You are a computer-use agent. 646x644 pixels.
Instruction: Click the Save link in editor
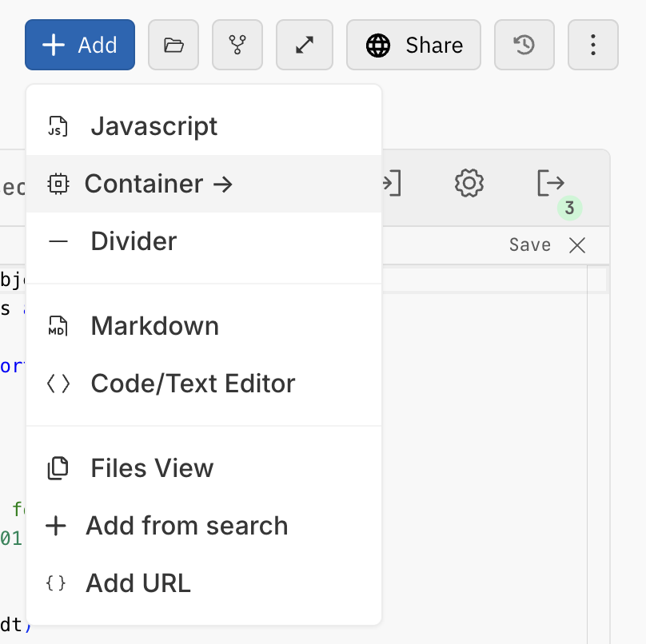[x=530, y=245]
